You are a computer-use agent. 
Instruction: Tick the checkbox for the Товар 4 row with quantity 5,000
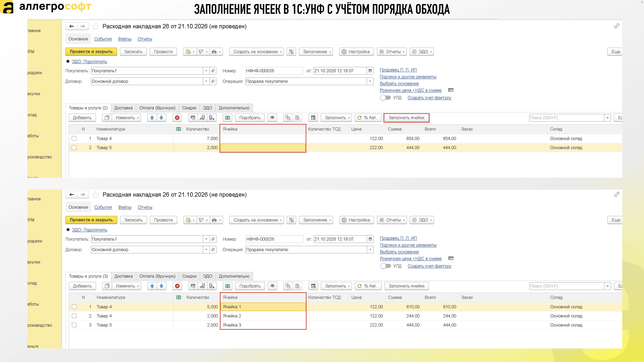74,307
